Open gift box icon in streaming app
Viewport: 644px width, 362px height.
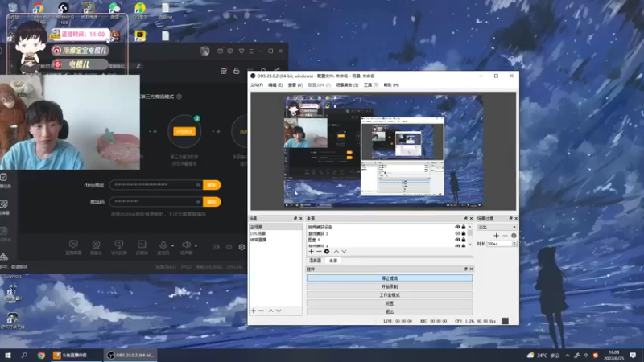(224, 71)
